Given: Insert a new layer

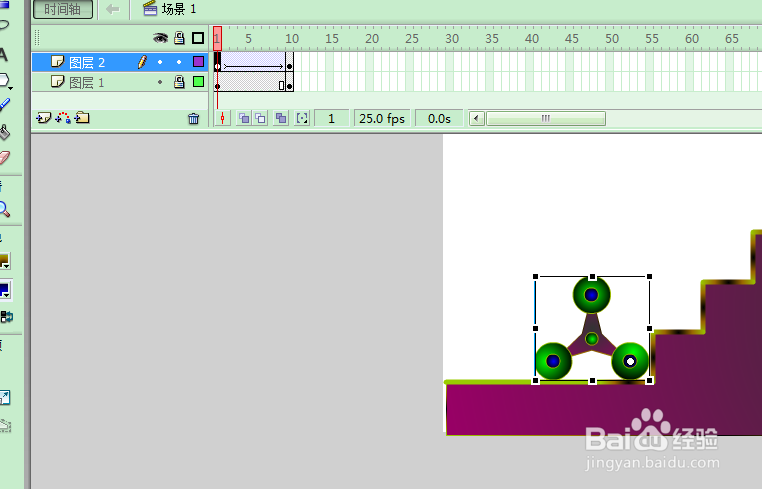Looking at the screenshot, I should pyautogui.click(x=44, y=118).
